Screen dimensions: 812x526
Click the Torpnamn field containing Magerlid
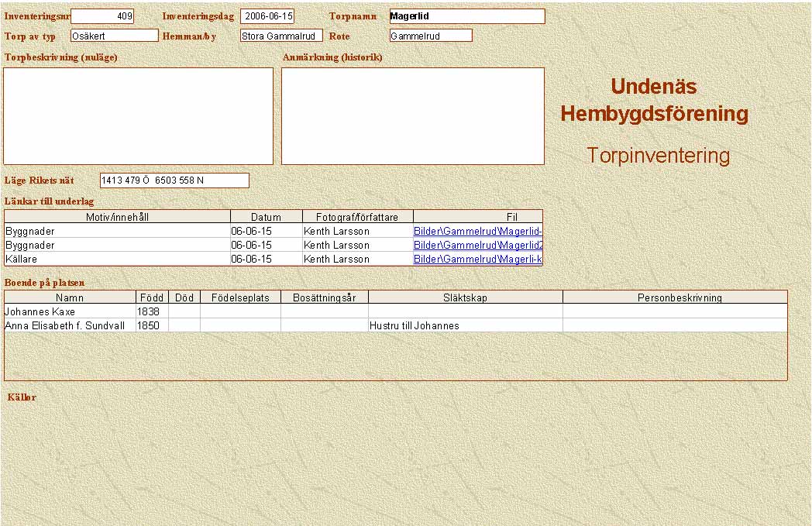point(466,16)
